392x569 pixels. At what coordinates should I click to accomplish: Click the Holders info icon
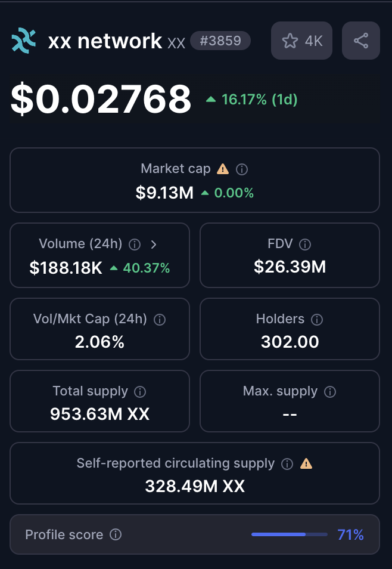[317, 320]
